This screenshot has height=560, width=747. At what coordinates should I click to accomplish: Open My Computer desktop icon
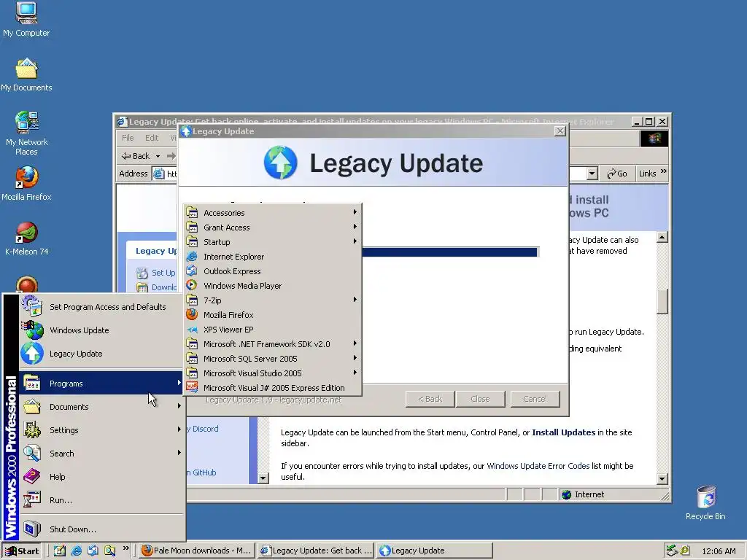26,19
